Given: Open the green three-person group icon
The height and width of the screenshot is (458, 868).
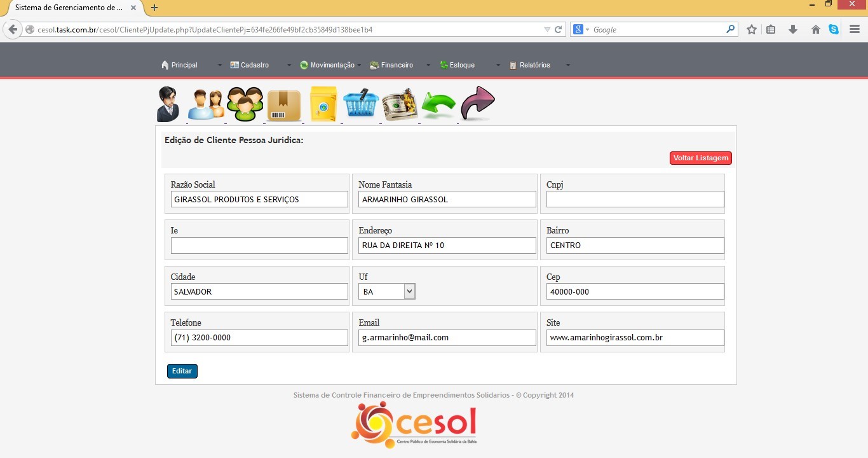Looking at the screenshot, I should point(245,104).
